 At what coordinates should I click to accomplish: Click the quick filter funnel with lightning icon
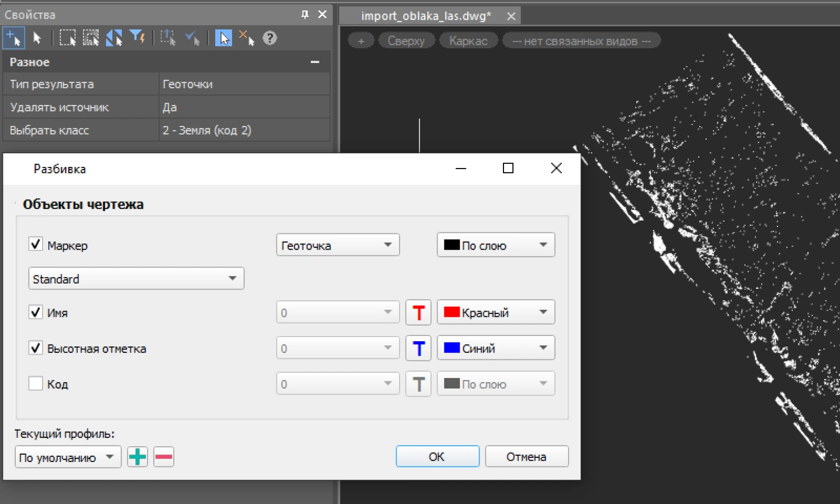[x=137, y=38]
